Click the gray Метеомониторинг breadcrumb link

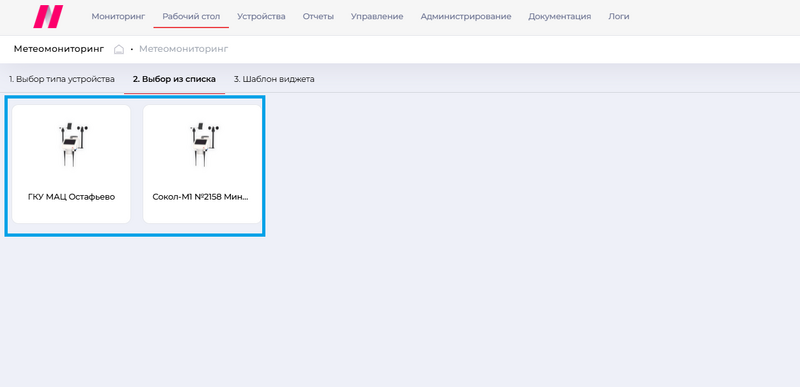(184, 49)
